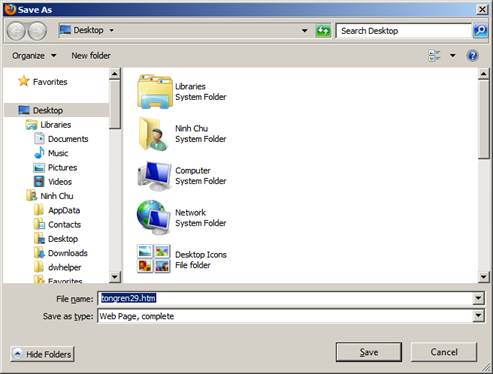Click the file list vertical scrollbar
493x374 pixels.
pyautogui.click(x=483, y=175)
